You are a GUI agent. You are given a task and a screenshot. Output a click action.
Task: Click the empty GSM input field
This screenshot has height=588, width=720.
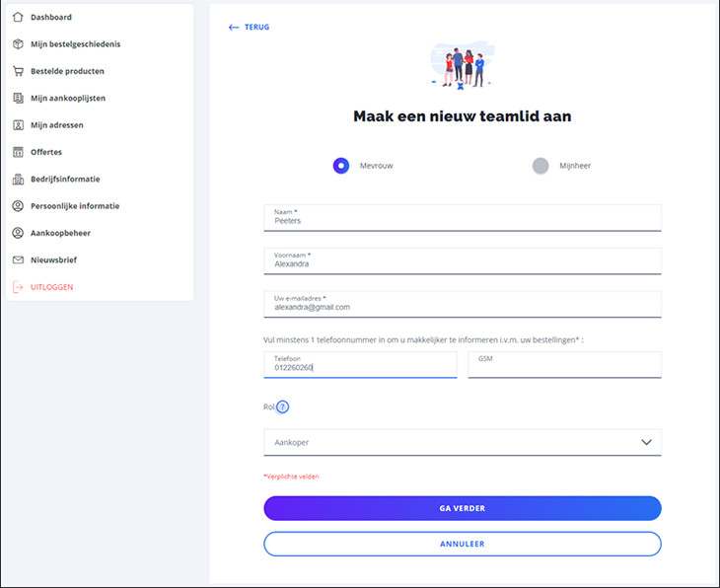click(565, 365)
